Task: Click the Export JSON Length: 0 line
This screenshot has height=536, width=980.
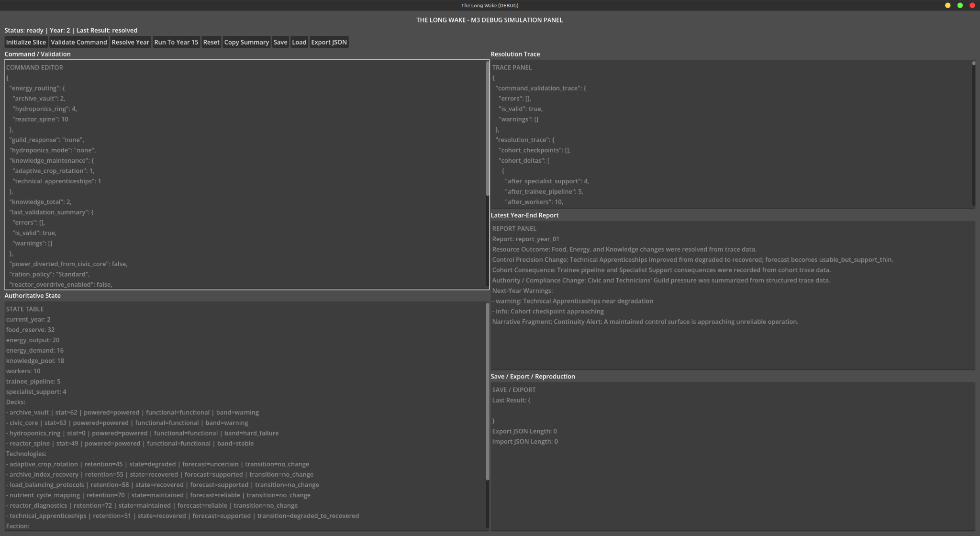Action: tap(524, 431)
